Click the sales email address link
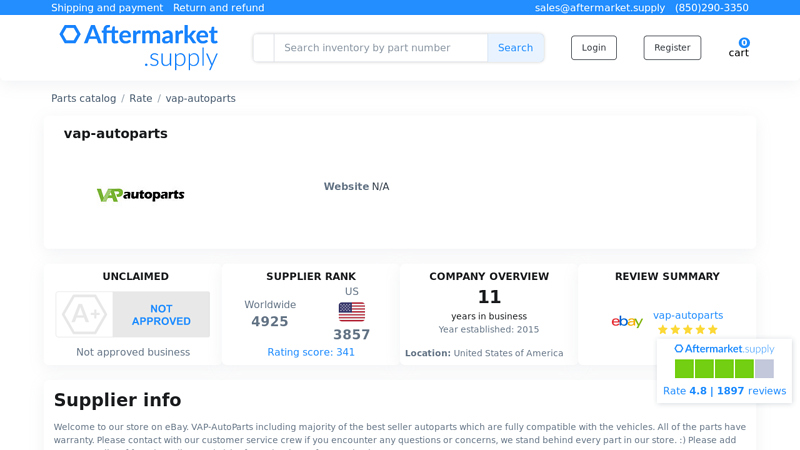 point(600,8)
